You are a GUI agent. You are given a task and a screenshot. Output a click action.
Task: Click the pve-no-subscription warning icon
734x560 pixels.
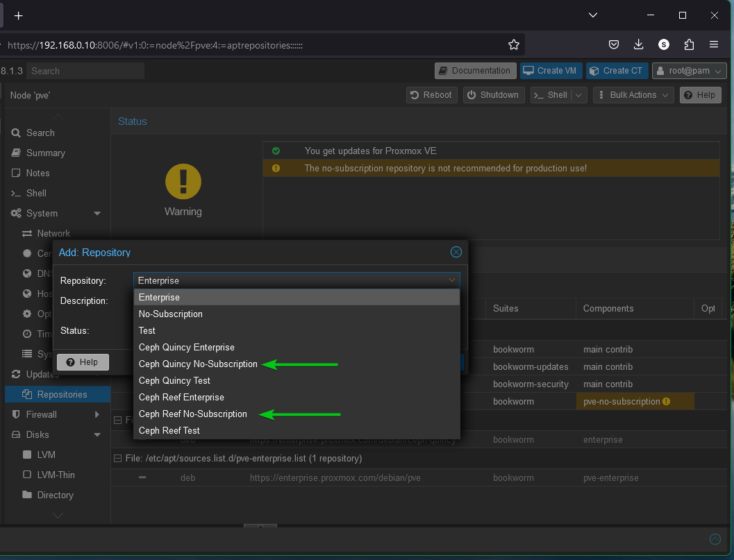pyautogui.click(x=666, y=401)
